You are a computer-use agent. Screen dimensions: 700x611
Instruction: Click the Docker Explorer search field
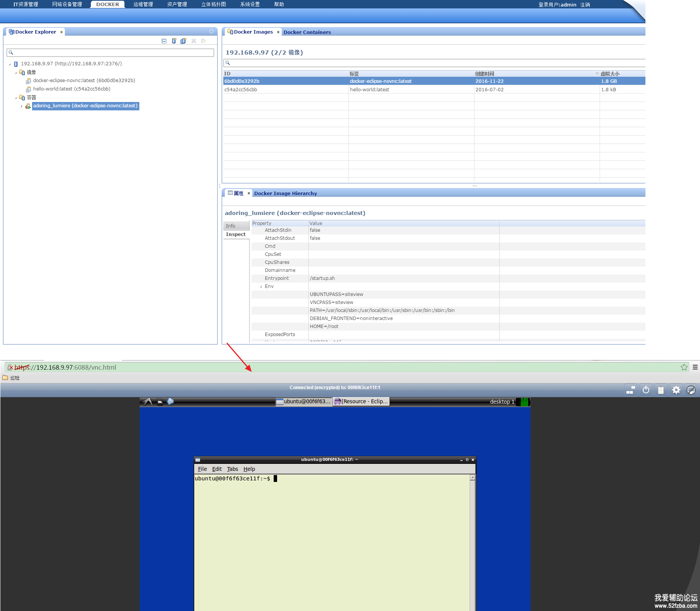110,53
